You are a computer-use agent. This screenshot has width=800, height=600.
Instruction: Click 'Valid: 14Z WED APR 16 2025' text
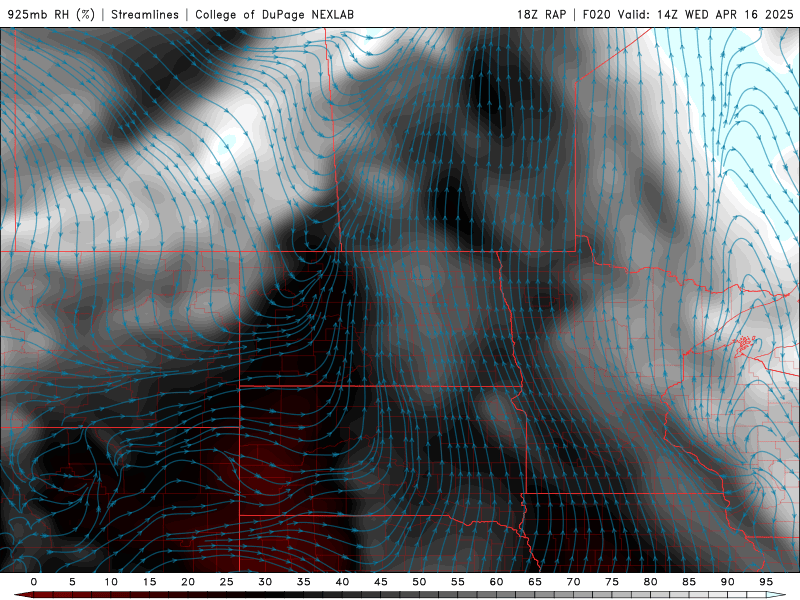tap(706, 14)
